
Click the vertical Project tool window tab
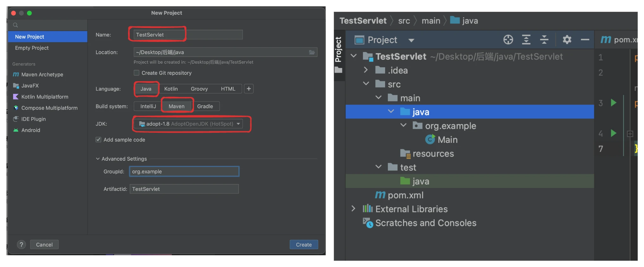338,55
